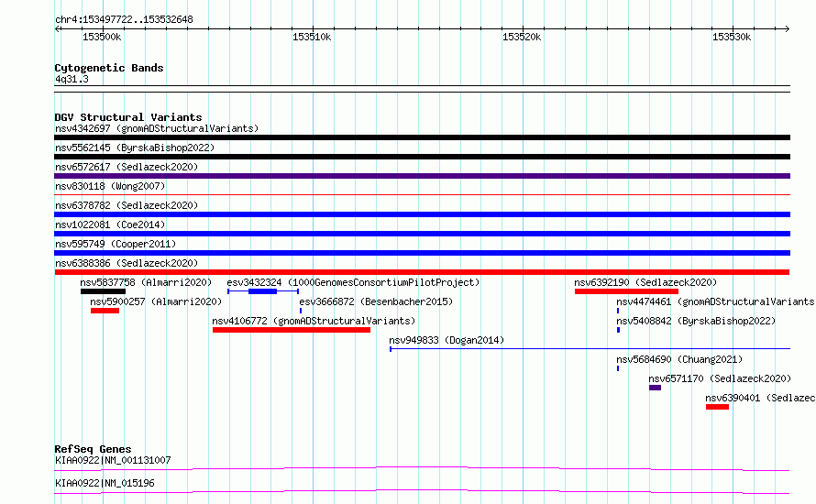The image size is (816, 504).
Task: Click the chr4:153497722..153532648 region label
Action: click(x=124, y=19)
